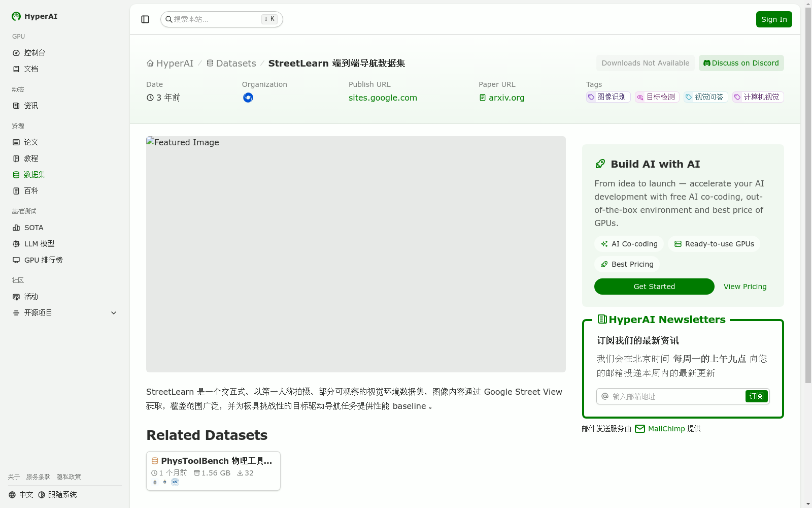
Task: Click download count icon on PhysToolBench card
Action: (240, 473)
